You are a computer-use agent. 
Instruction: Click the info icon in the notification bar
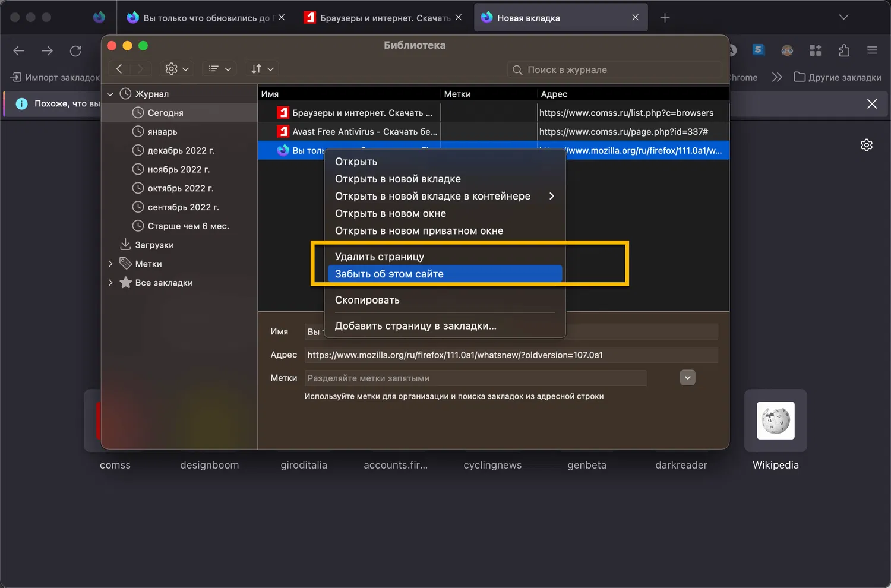point(21,103)
